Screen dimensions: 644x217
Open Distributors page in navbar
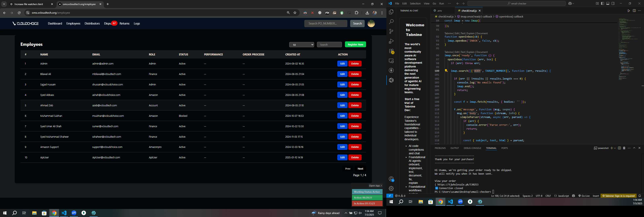click(x=92, y=24)
